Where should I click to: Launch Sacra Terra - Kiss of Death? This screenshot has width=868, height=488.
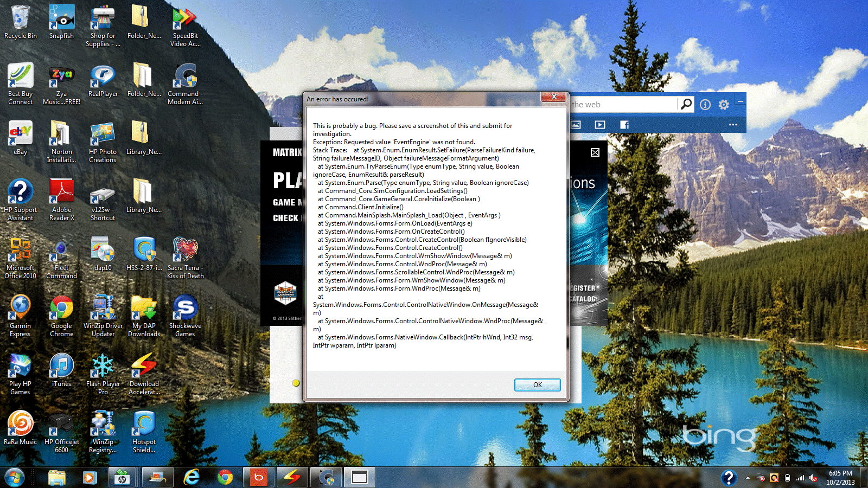click(186, 258)
